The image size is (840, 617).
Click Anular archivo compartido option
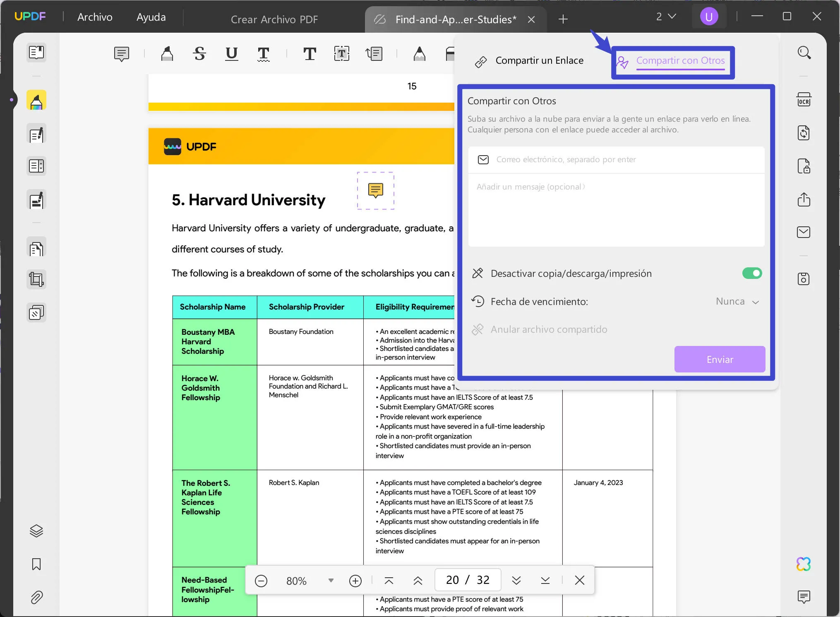pyautogui.click(x=539, y=329)
